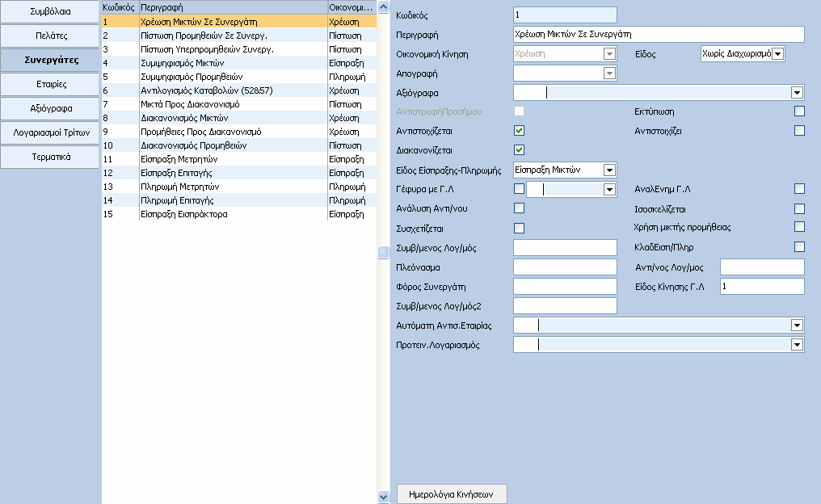
Task: Enable the ΚλαδΕισπ/Πληρ checkbox
Action: coord(799,246)
